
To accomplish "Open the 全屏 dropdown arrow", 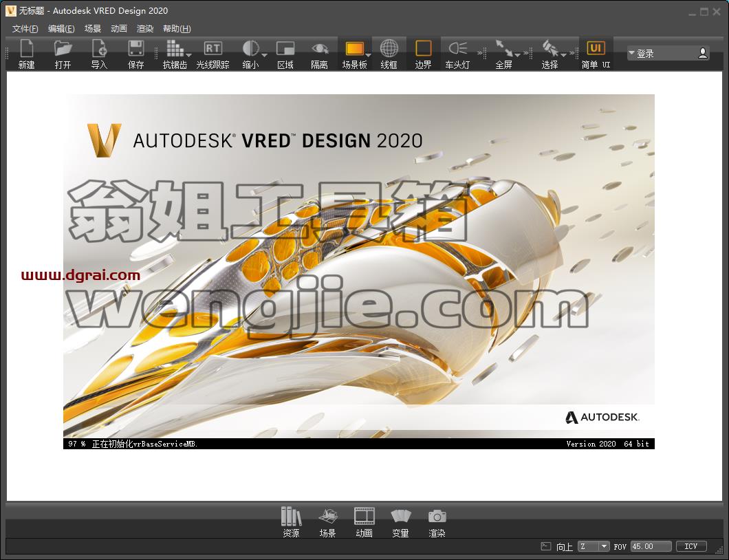I will pyautogui.click(x=517, y=56).
